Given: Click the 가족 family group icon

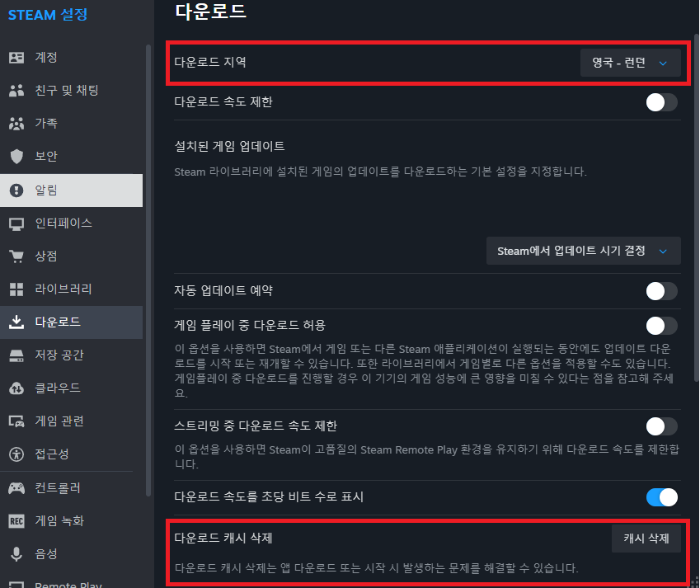Looking at the screenshot, I should 16,123.
